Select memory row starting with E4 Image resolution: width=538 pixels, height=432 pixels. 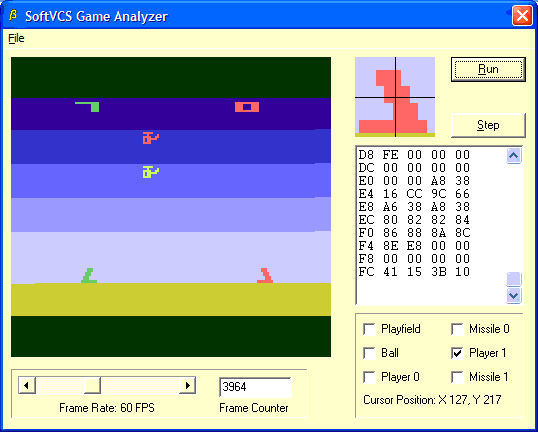414,194
